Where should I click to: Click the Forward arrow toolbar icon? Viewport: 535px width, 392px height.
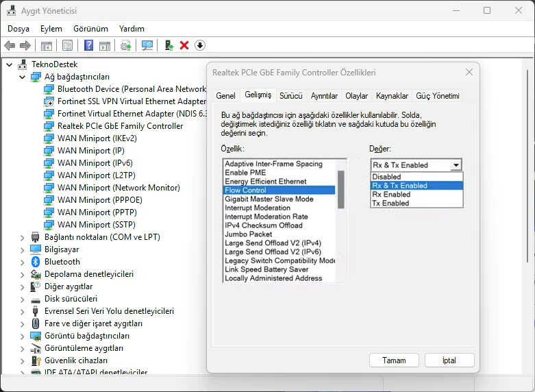(25, 45)
